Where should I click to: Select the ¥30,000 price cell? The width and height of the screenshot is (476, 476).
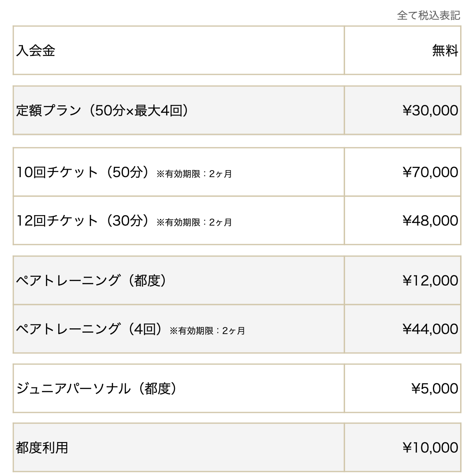[402, 110]
